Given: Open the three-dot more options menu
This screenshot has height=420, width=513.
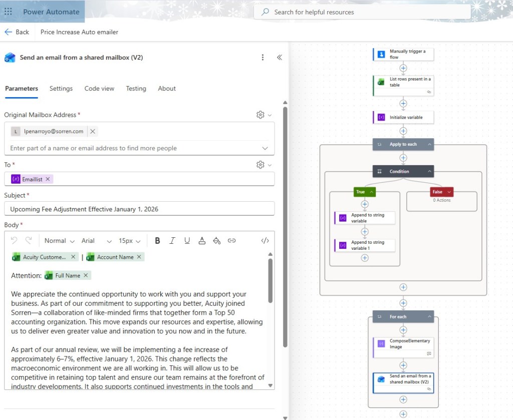Looking at the screenshot, I should pyautogui.click(x=263, y=58).
